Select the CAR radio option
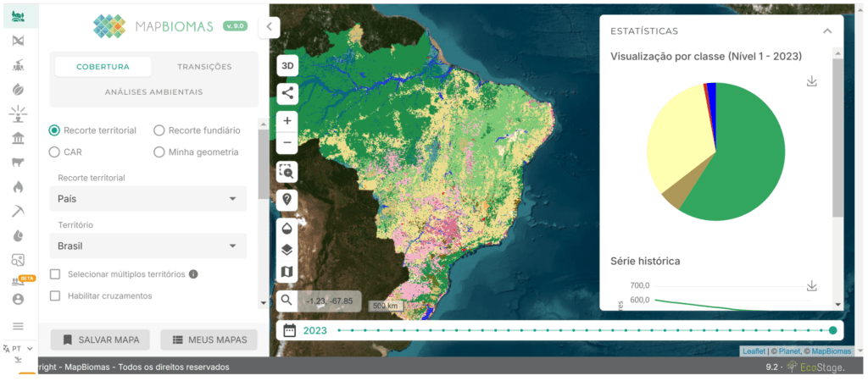 click(x=54, y=152)
